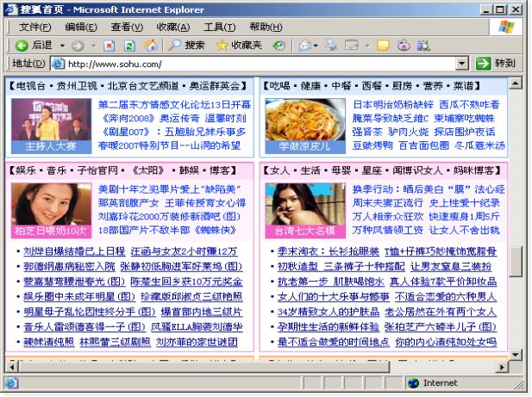The height and width of the screenshot is (397, 532).
Task: Open link 不适合恋爱的六种男人
Action: [x=446, y=297]
